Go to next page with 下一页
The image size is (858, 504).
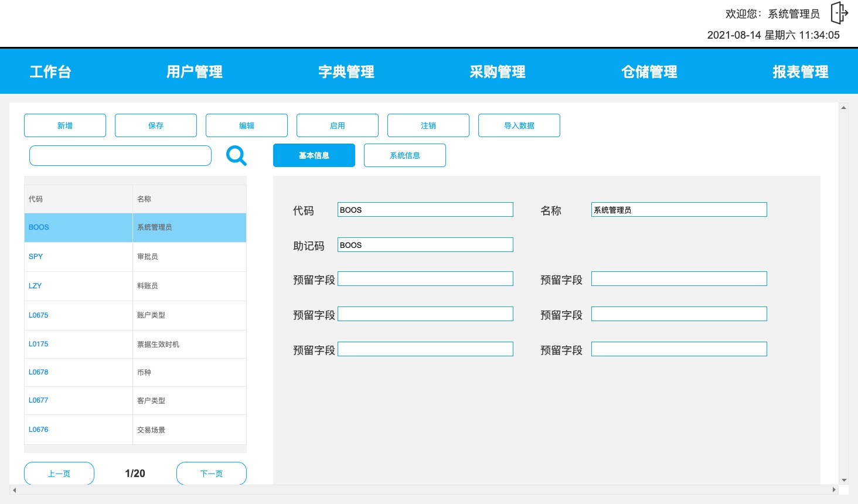(x=211, y=473)
